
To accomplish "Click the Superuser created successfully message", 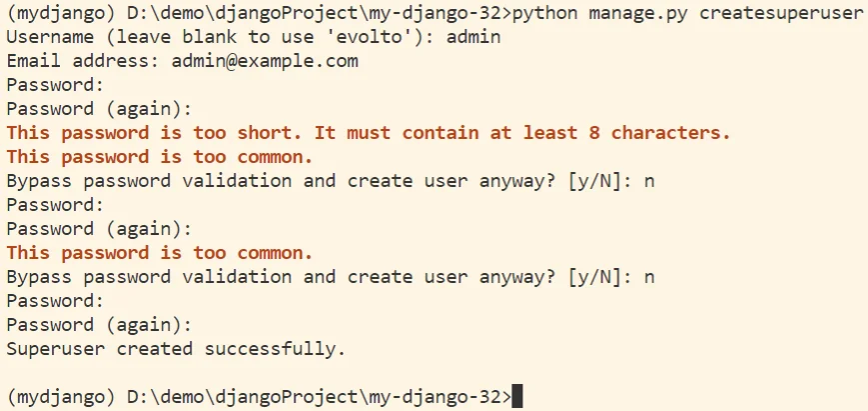I will tap(176, 349).
